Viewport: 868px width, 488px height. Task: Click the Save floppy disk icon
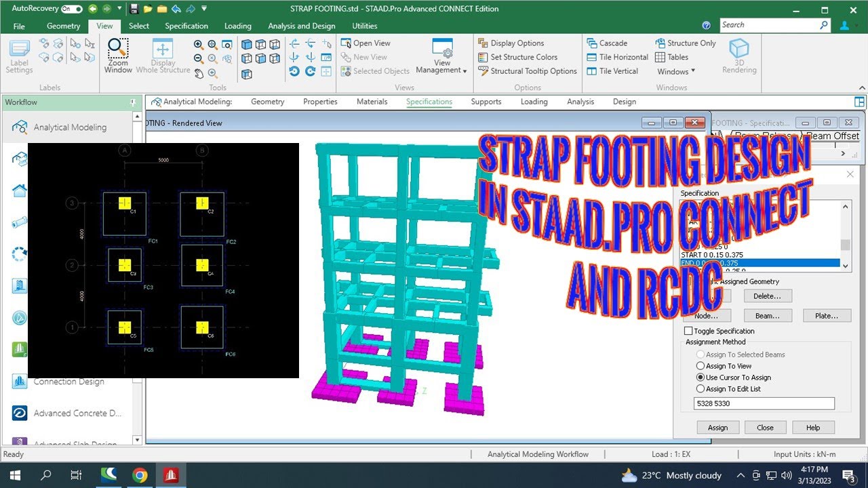pos(134,9)
